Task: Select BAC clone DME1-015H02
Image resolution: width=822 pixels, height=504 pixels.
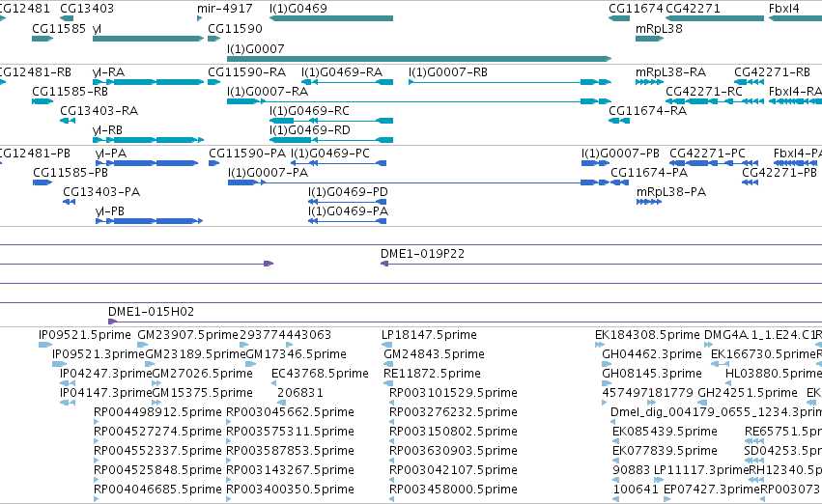Action: tap(151, 312)
